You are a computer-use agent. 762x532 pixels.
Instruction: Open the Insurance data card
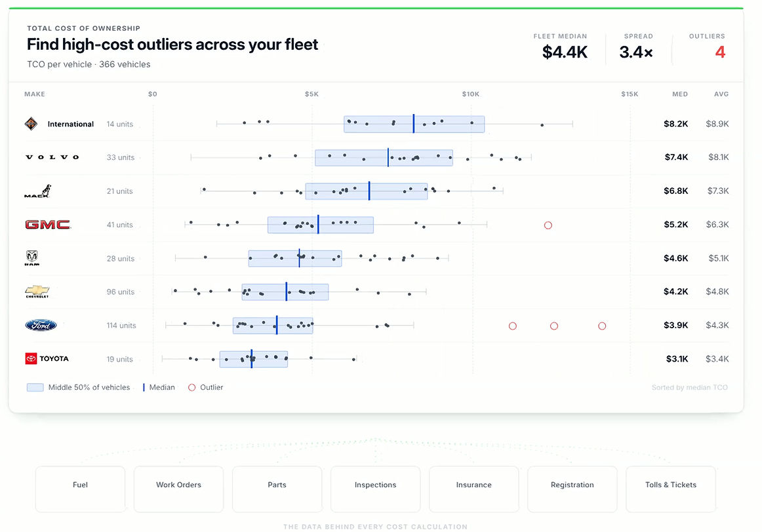tap(474, 489)
